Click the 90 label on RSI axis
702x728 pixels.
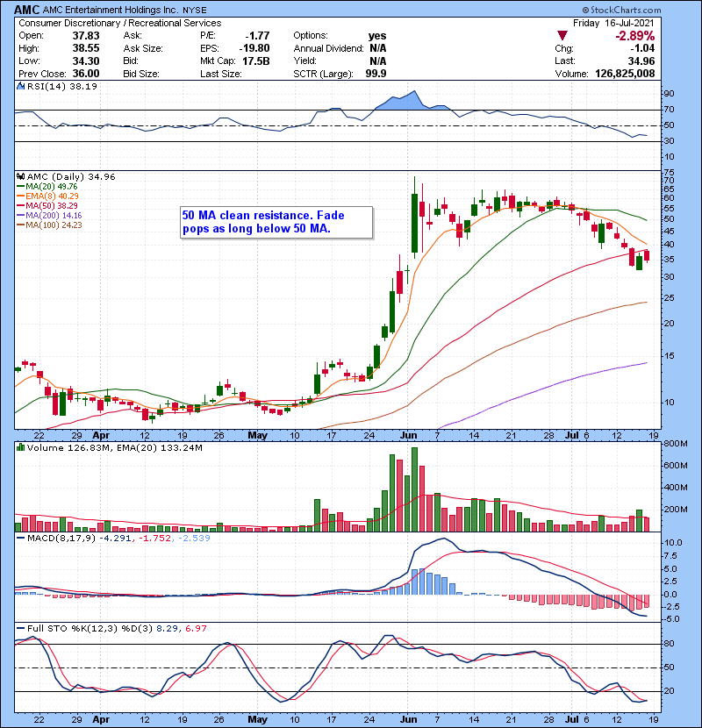[669, 93]
